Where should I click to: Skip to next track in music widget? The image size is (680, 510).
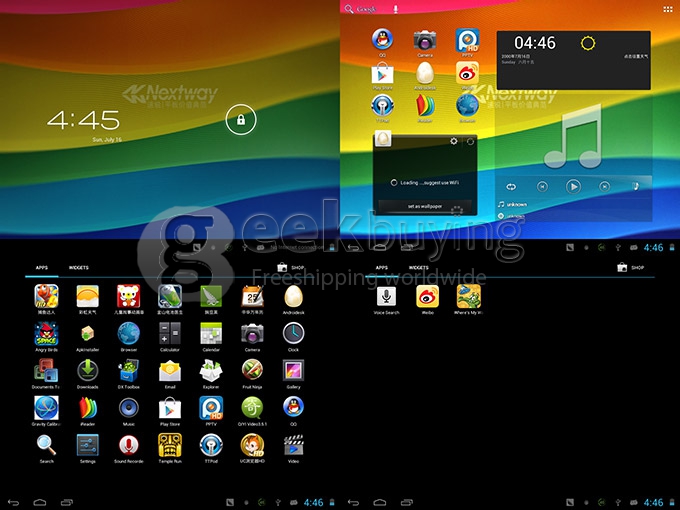point(605,186)
